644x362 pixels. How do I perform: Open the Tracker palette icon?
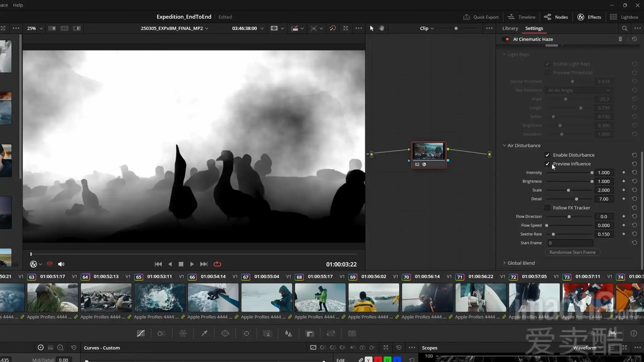pos(247,333)
